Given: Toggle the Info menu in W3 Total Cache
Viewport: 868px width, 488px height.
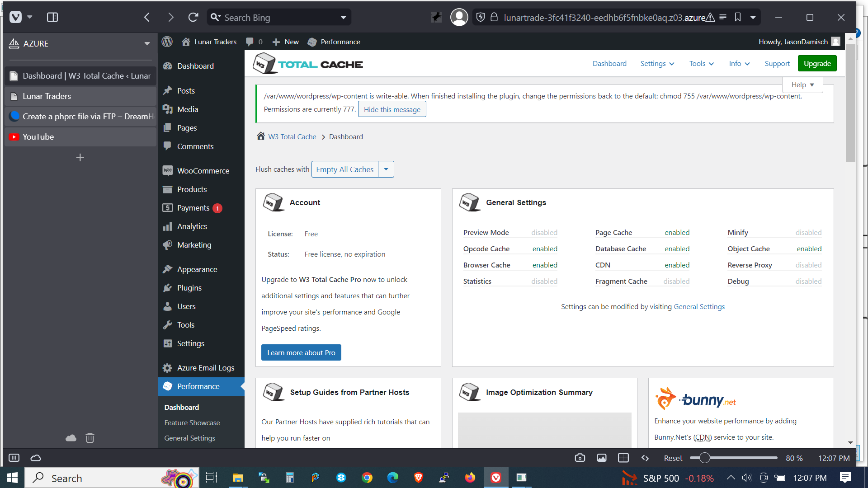Looking at the screenshot, I should coord(739,63).
